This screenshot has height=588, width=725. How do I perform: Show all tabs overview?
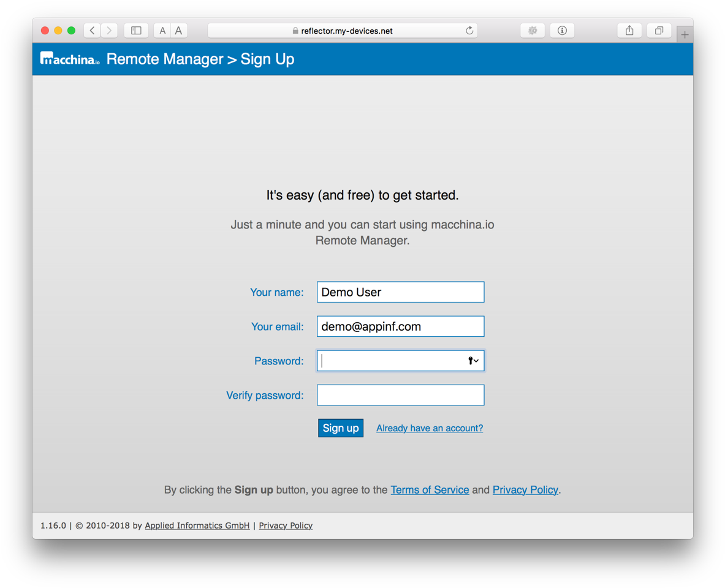(659, 31)
